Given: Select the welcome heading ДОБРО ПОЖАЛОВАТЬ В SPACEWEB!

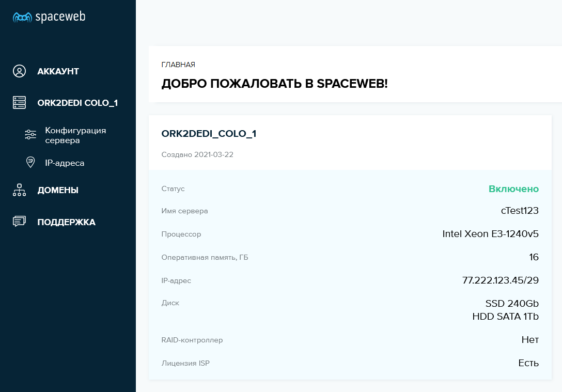Looking at the screenshot, I should click(275, 84).
